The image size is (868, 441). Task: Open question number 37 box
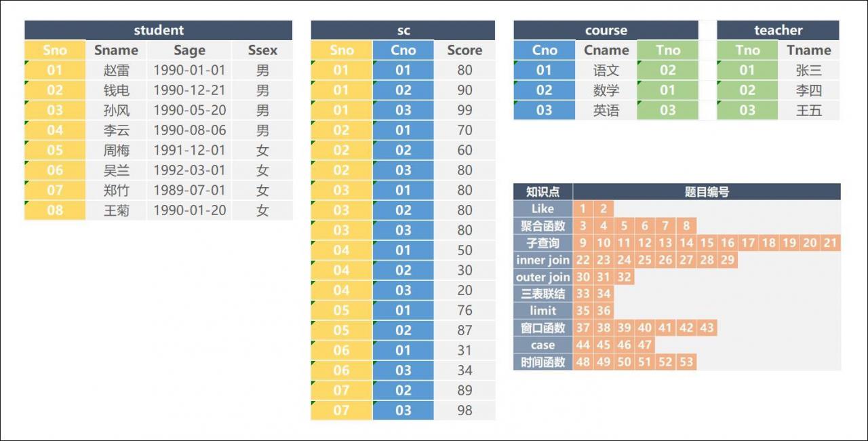pyautogui.click(x=583, y=328)
